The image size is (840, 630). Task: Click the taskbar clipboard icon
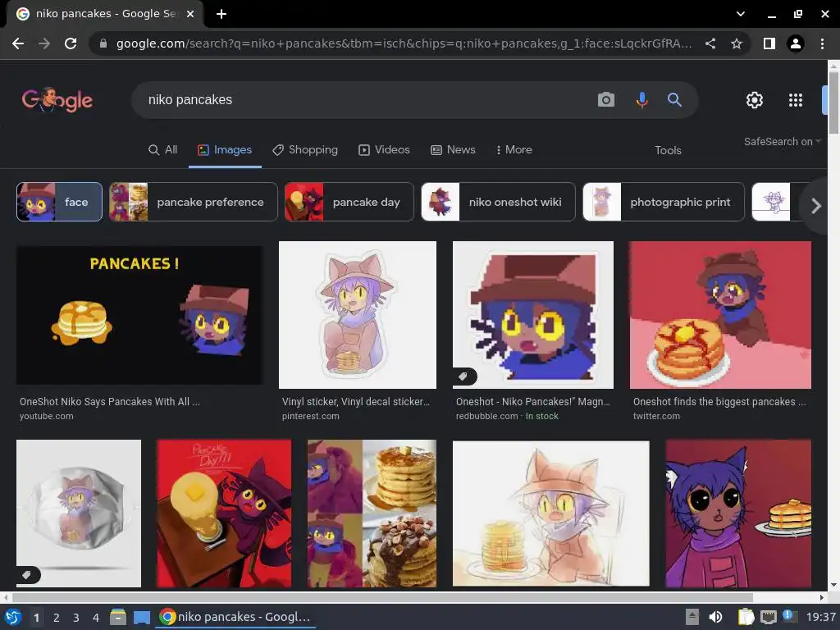(746, 617)
